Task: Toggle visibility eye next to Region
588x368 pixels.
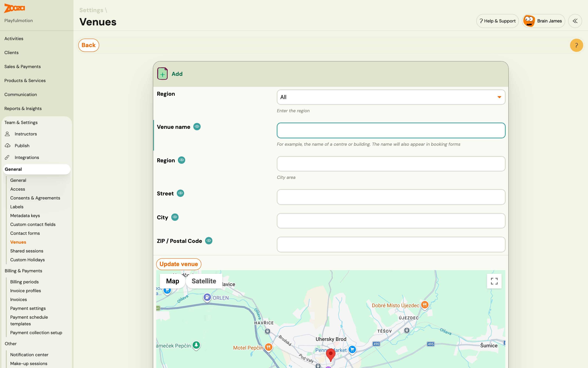Action: (x=182, y=160)
